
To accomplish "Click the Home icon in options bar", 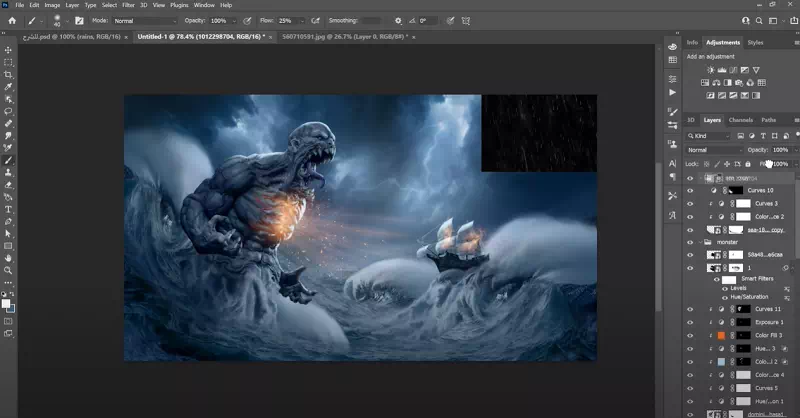I will (x=12, y=21).
